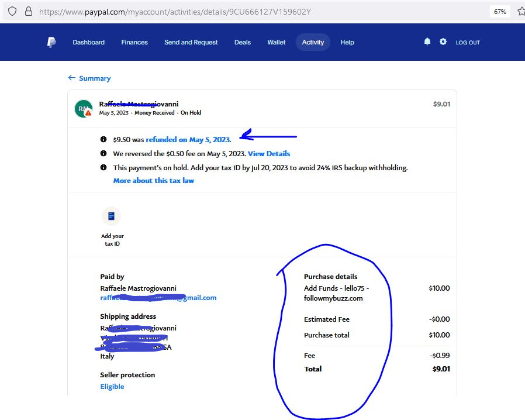Go to Send and Request
Image resolution: width=525 pixels, height=420 pixels.
click(191, 42)
